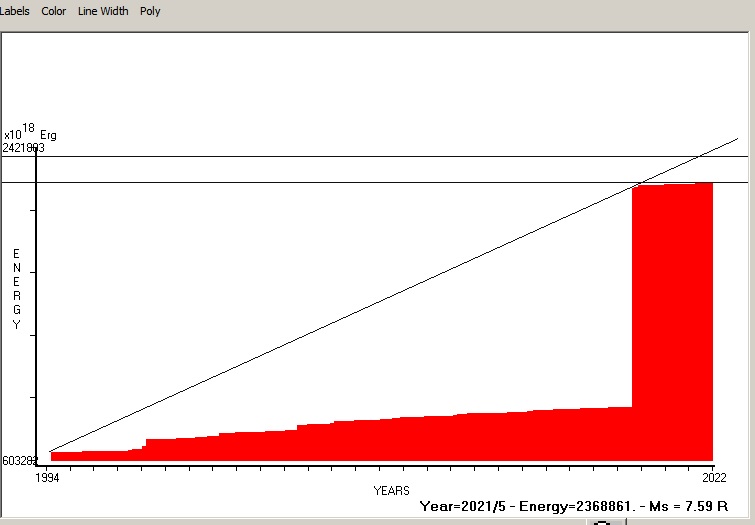Click the upper horizontal threshold line

pyautogui.click(x=400, y=156)
